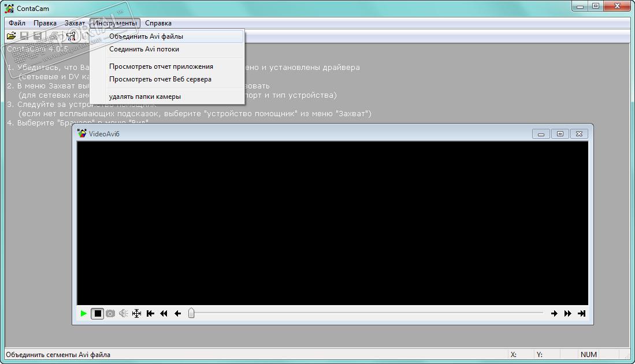Click the print toolbar icon
The width and height of the screenshot is (635, 364).
54,36
